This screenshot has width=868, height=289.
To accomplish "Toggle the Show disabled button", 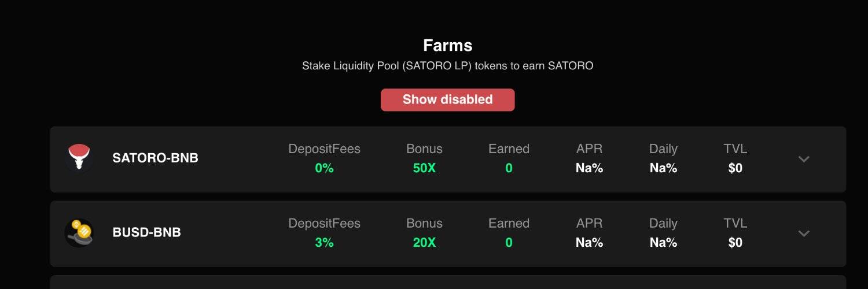I will [x=447, y=99].
